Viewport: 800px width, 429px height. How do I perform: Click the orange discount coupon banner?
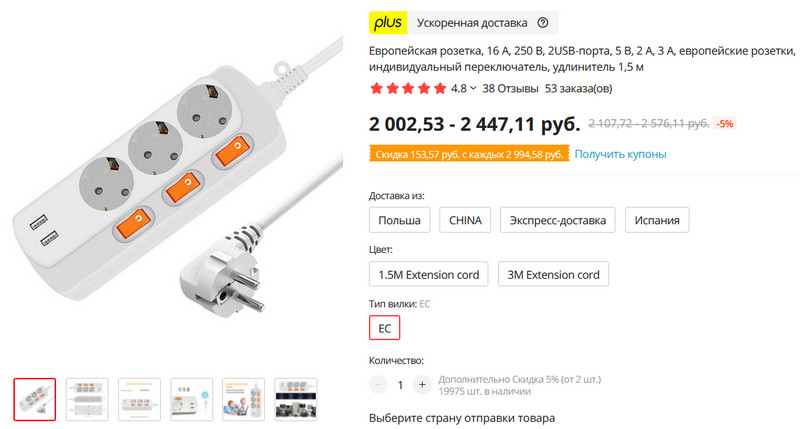[x=469, y=154]
